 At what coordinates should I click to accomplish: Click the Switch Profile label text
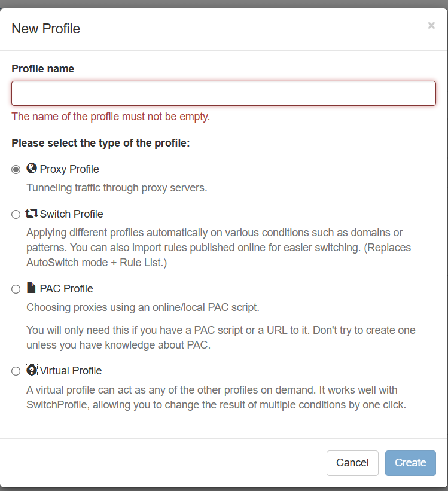tap(71, 214)
